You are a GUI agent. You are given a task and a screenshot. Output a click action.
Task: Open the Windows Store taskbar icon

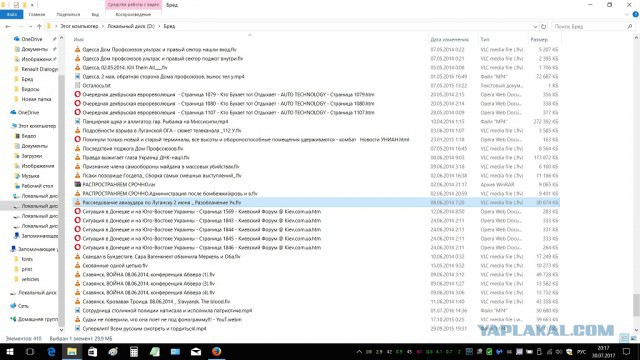tap(93, 351)
